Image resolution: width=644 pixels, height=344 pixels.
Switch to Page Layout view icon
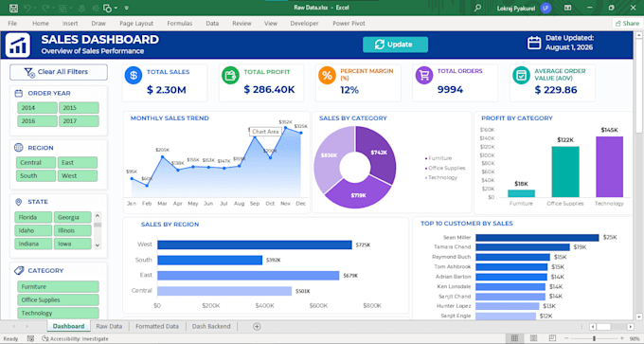533,338
